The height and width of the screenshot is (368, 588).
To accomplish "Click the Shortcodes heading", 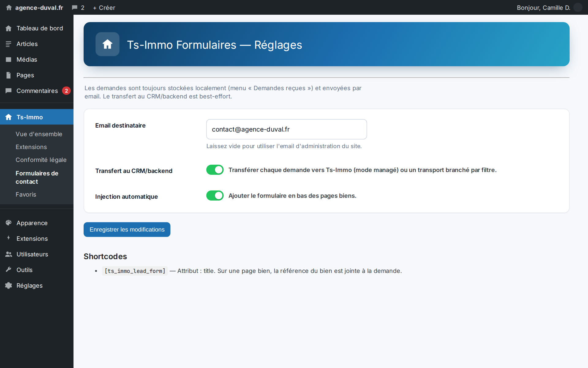I will [105, 256].
